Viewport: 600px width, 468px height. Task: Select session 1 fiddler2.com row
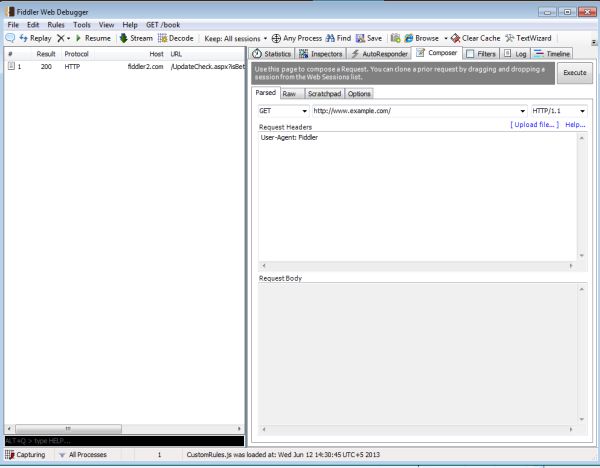[125, 67]
